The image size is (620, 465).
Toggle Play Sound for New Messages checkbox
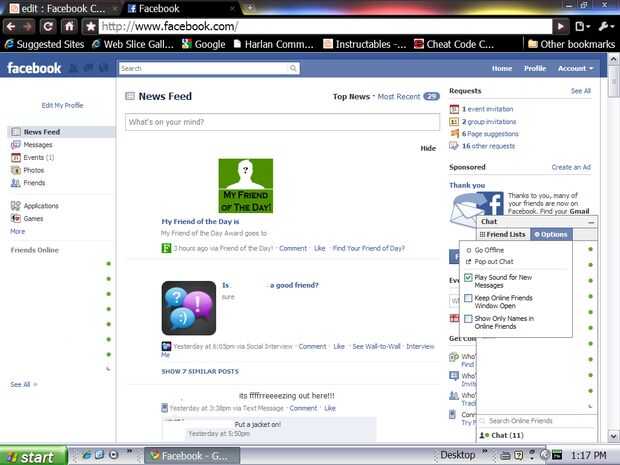468,278
